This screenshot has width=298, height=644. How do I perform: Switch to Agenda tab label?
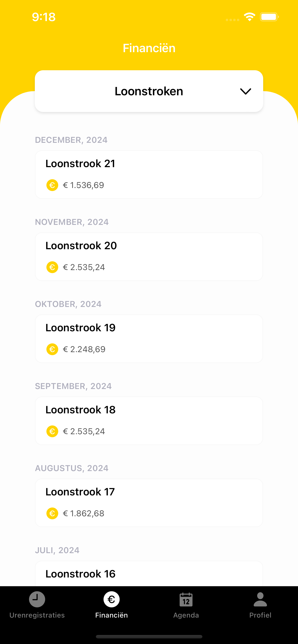pyautogui.click(x=186, y=615)
